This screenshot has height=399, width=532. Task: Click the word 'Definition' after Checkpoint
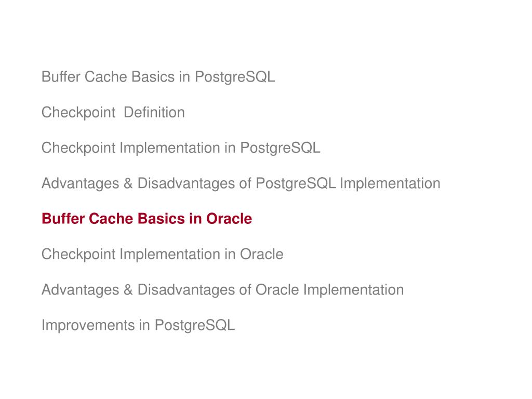point(154,112)
